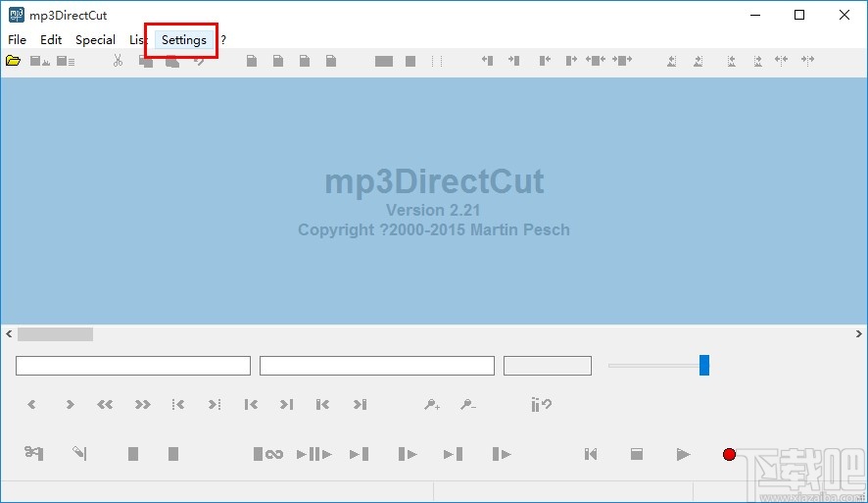Screen dimensions: 868x503
Task: Click the double left chevron rewind button
Action: (105, 404)
